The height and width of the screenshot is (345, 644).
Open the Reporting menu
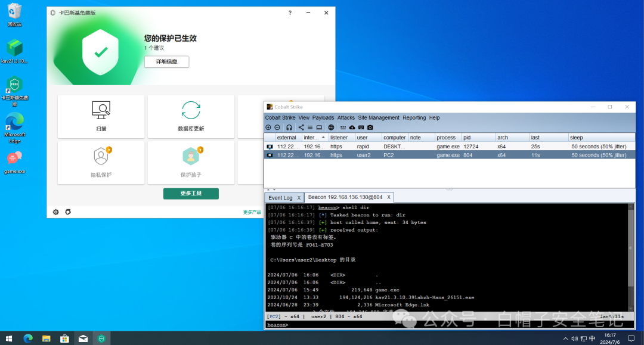(x=414, y=118)
